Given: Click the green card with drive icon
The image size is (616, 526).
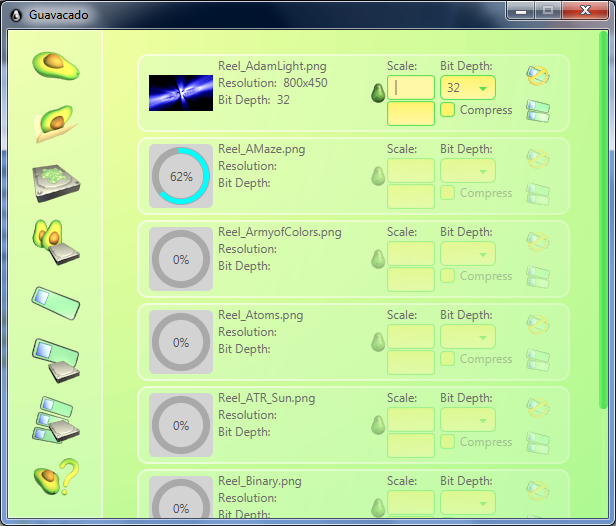Looking at the screenshot, I should [x=56, y=360].
